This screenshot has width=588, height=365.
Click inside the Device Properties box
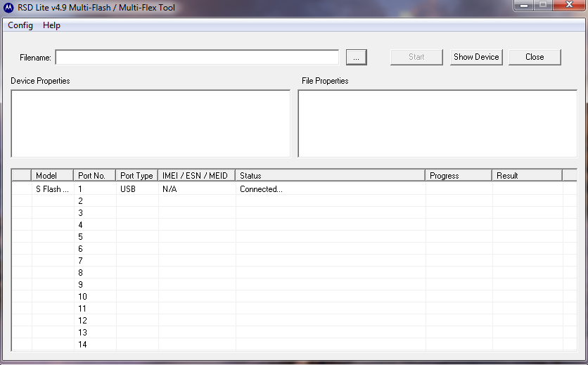click(x=150, y=123)
